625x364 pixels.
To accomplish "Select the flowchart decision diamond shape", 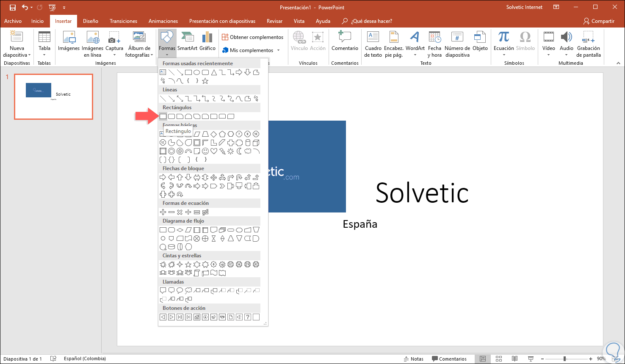I will 180,230.
